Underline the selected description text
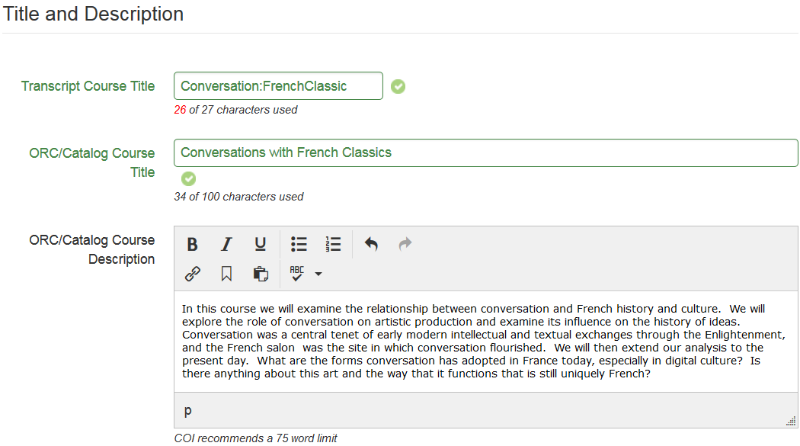The height and width of the screenshot is (446, 800). 260,244
